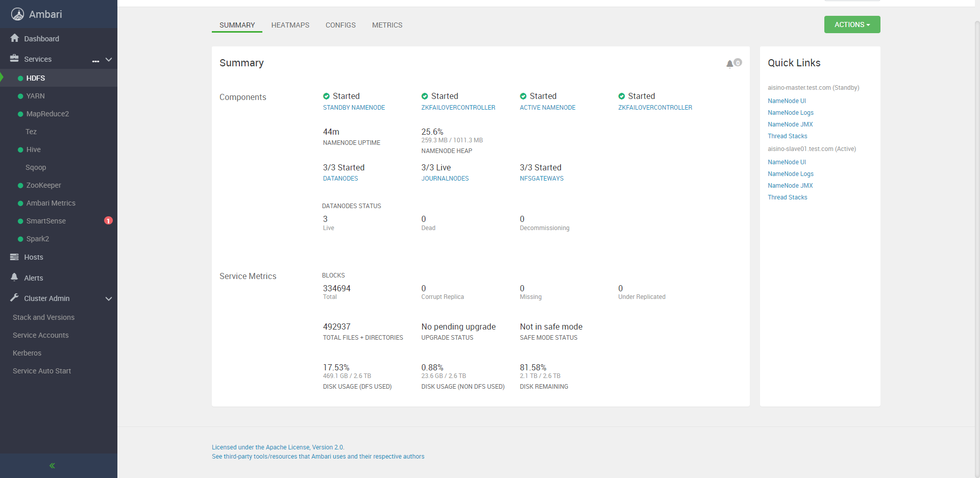Open NameNode Logs for aisino-slave01 active
The width and height of the screenshot is (980, 478).
pos(791,174)
